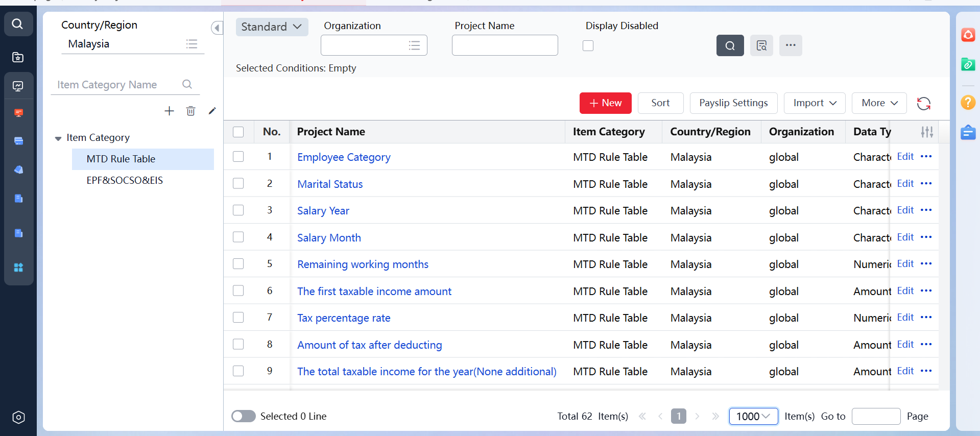Viewport: 980px width, 436px height.
Task: Check the box for Employee Category row
Action: 238,157
